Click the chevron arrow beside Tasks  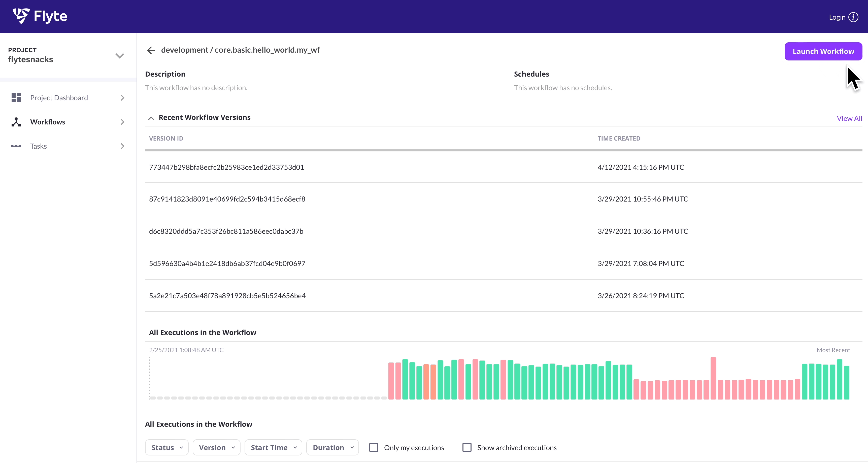click(x=122, y=146)
